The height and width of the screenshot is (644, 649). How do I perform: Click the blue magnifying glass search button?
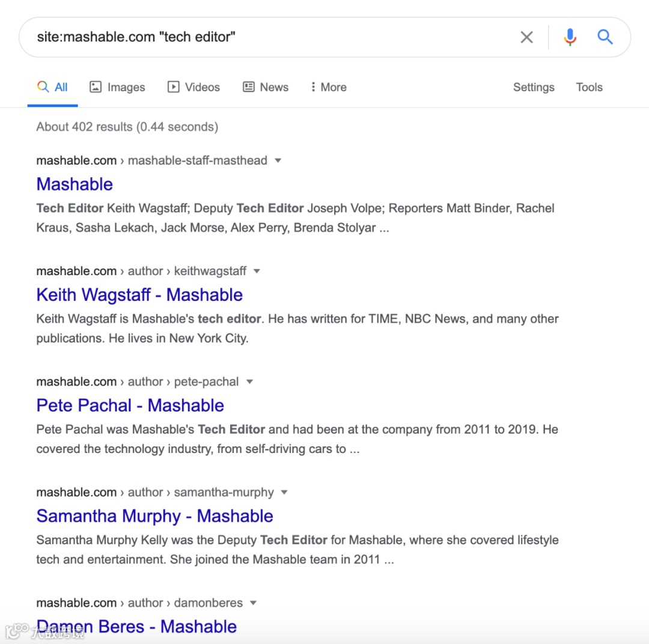click(x=605, y=37)
